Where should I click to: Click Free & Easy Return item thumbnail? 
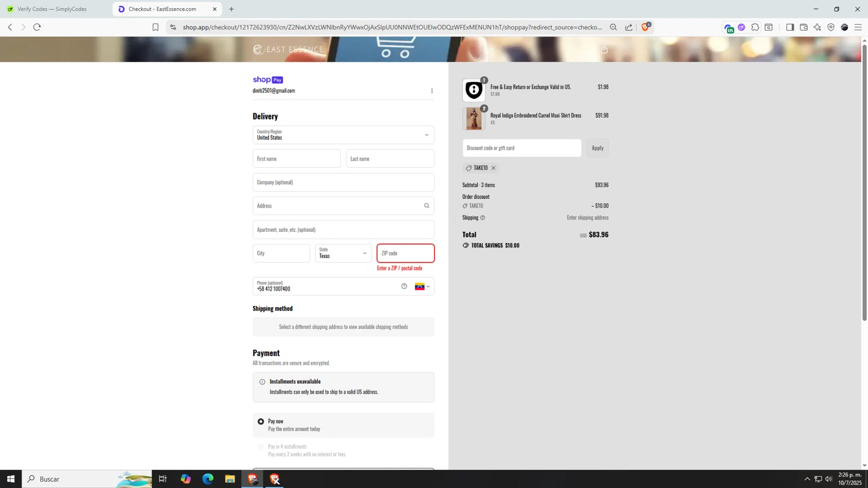point(474,90)
